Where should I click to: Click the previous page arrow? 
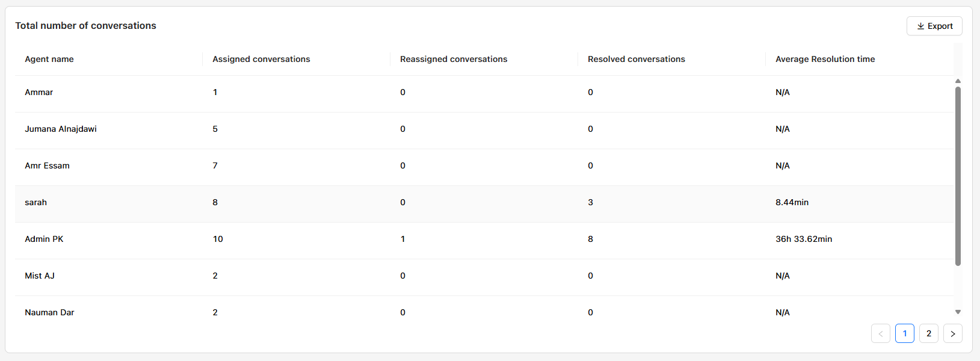pyautogui.click(x=881, y=333)
